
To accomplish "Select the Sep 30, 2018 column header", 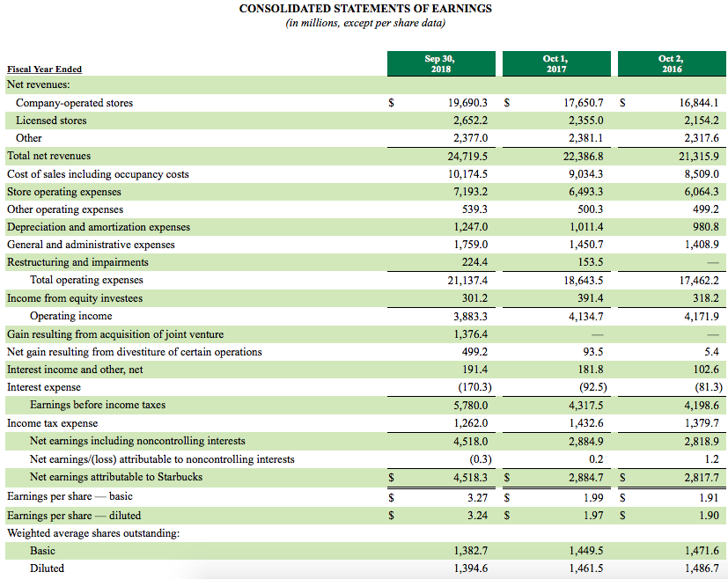I will (x=441, y=62).
